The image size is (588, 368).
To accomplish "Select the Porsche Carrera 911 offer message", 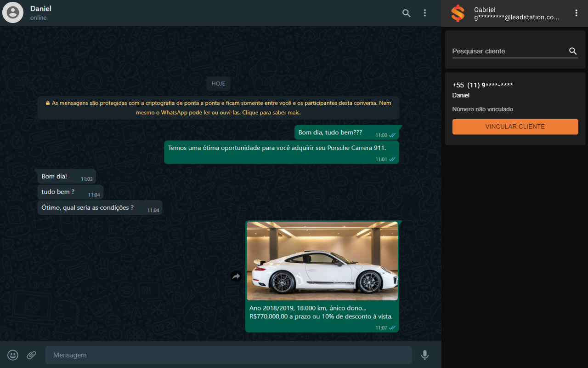I will click(282, 152).
